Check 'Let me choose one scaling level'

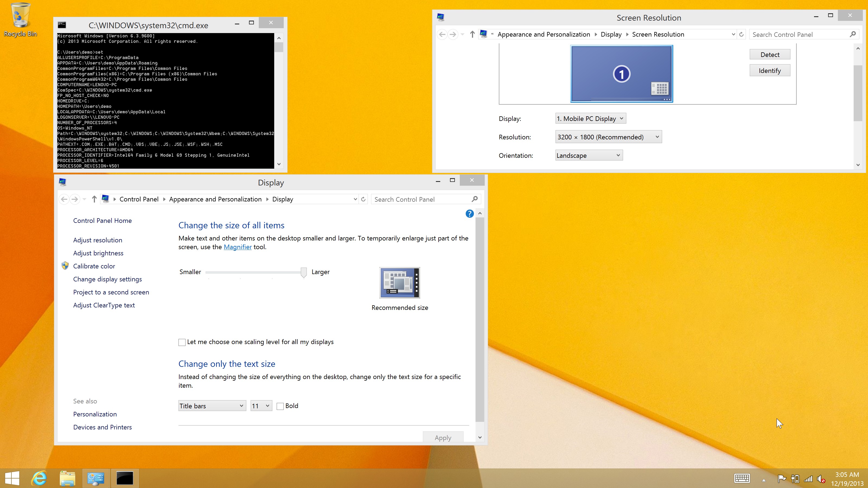tap(182, 342)
